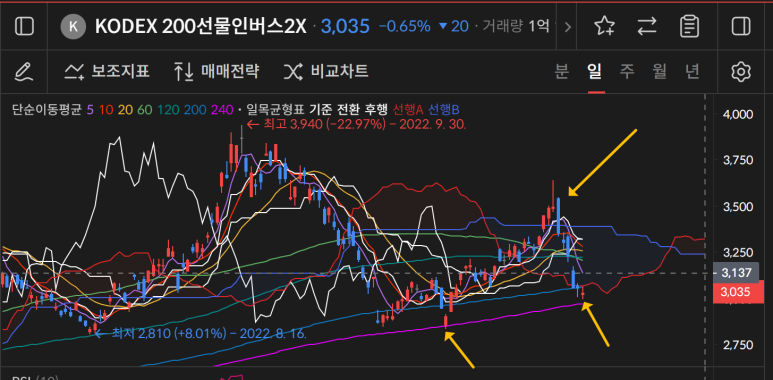Toggle the 240-day moving average legend

coord(222,109)
